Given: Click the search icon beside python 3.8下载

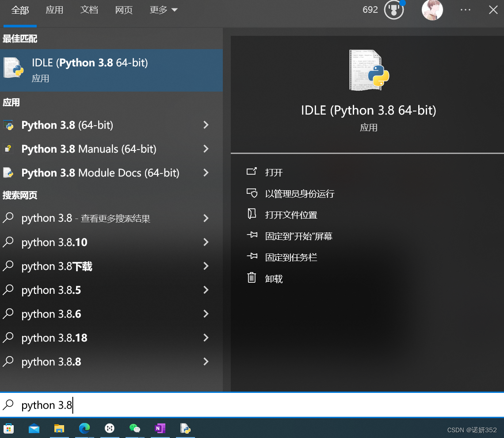Looking at the screenshot, I should 8,266.
